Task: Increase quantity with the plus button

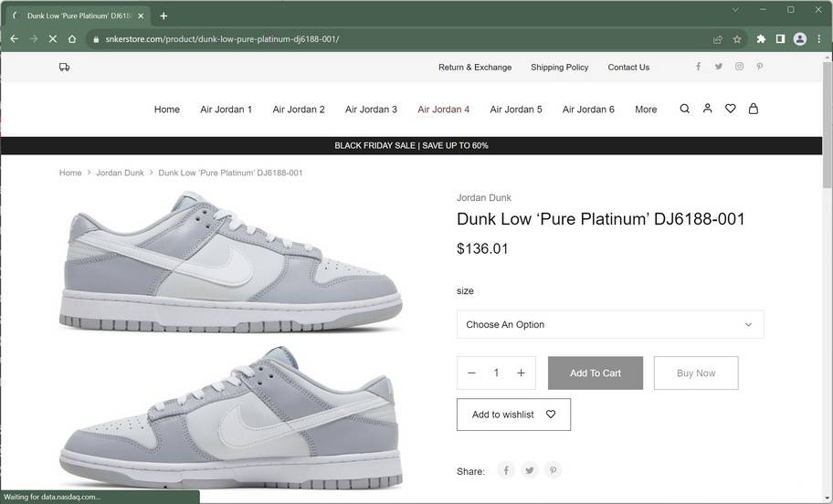Action: [521, 373]
